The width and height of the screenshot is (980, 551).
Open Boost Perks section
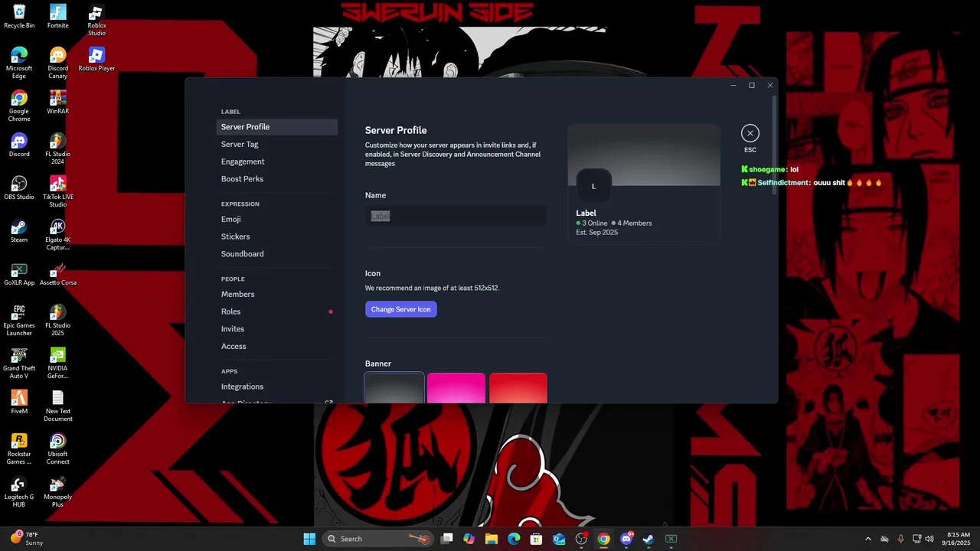point(277,179)
